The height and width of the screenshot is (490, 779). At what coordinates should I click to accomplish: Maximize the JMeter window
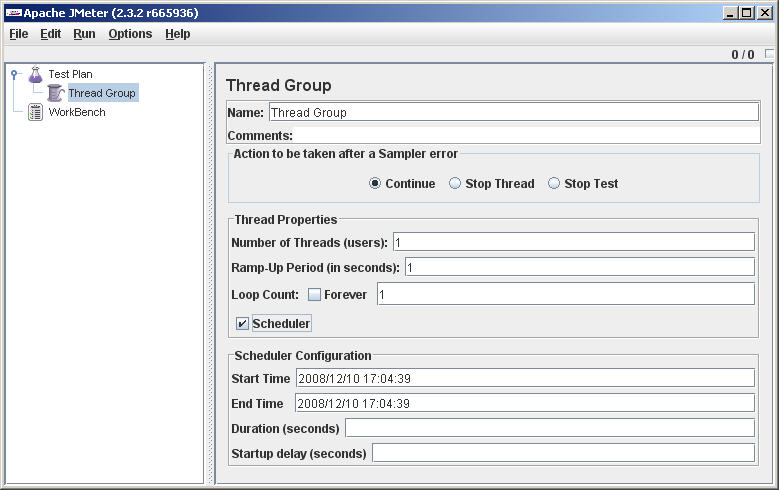click(746, 13)
